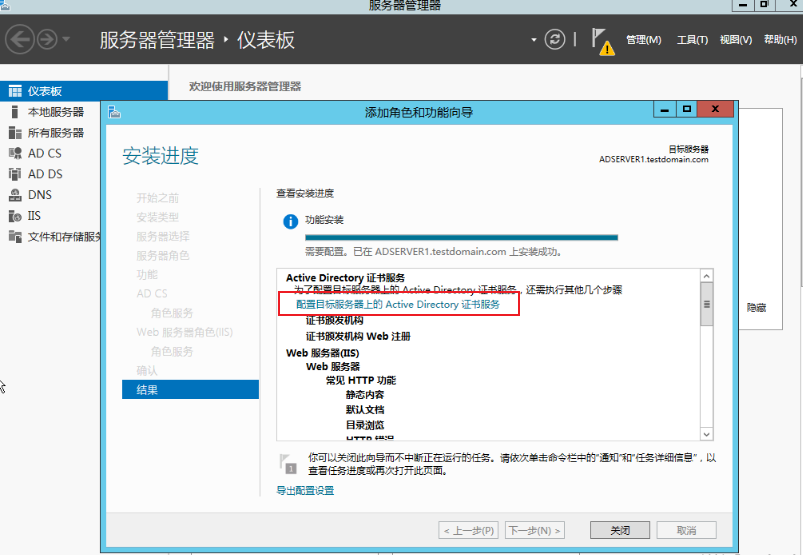803x555 pixels.
Task: Click the IIS role icon
Action: pos(15,216)
